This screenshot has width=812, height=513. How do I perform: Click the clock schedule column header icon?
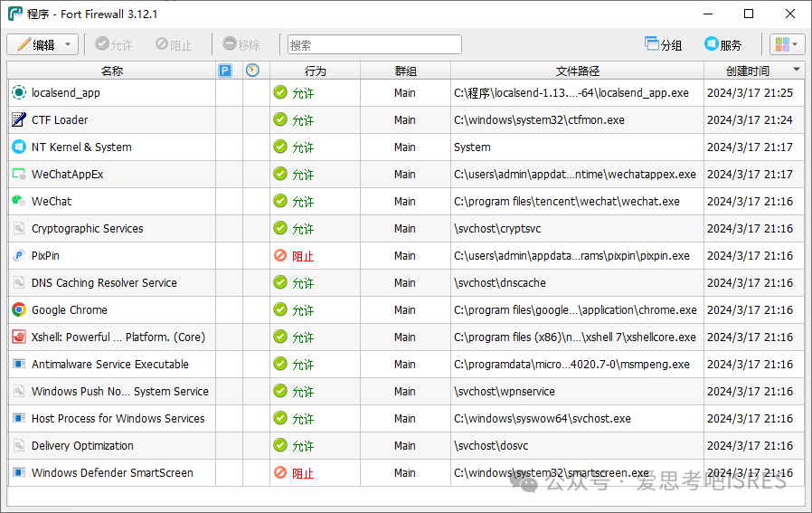pyautogui.click(x=252, y=71)
